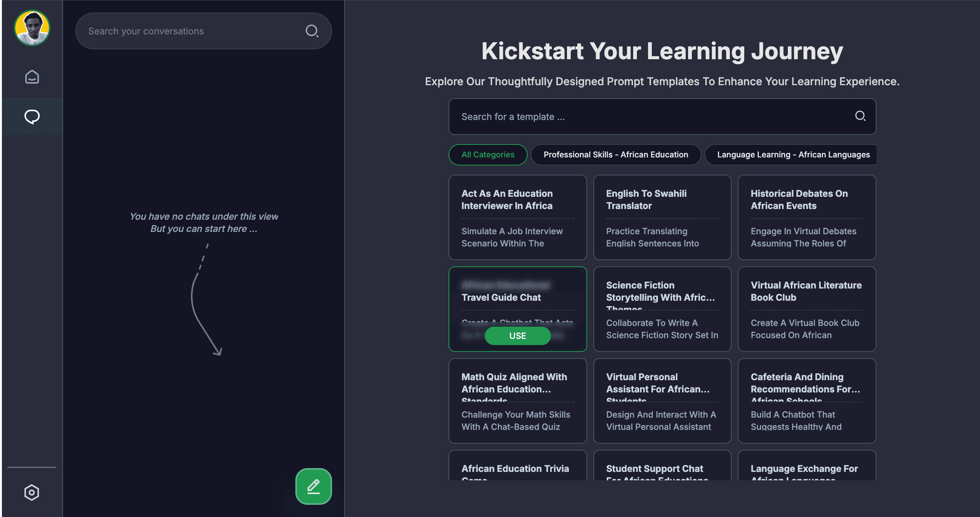Click the Search for a template input field

click(662, 116)
